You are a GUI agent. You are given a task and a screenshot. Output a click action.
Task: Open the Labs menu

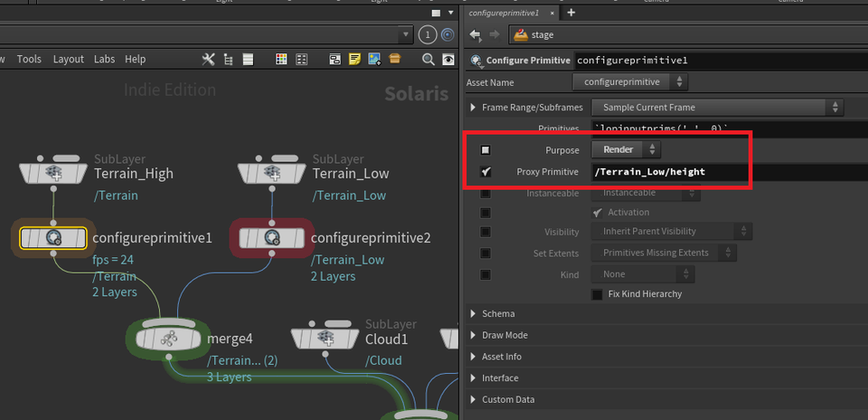[x=104, y=59]
